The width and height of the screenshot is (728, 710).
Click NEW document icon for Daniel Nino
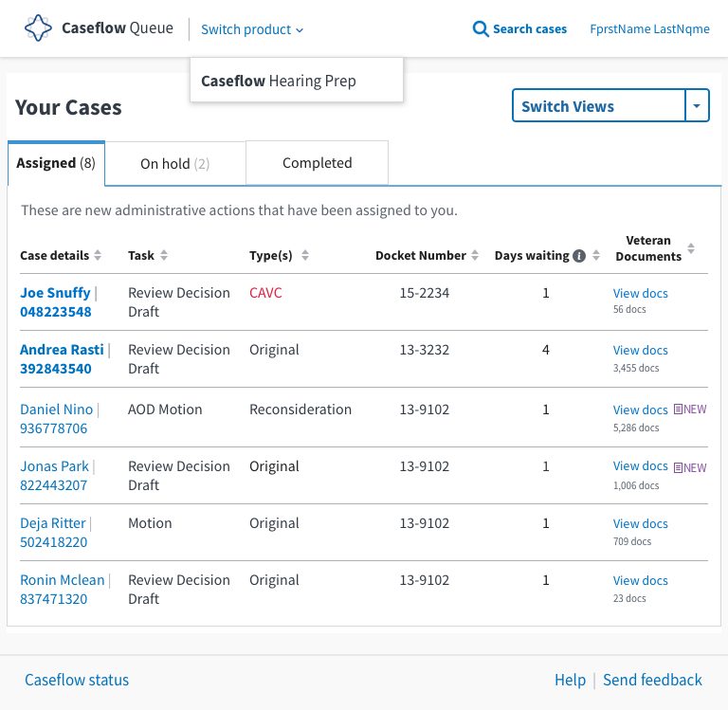678,410
